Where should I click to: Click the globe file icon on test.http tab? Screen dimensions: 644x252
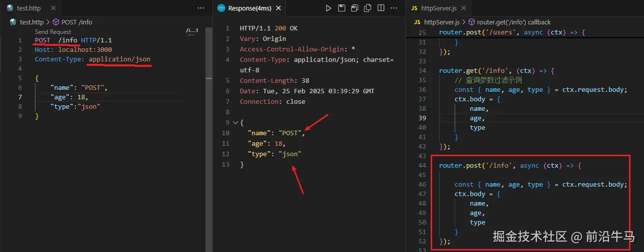point(10,8)
